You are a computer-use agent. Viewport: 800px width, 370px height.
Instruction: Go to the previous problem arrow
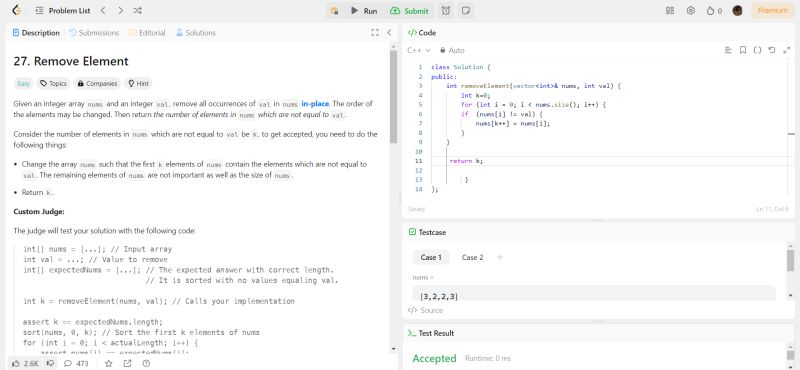pyautogui.click(x=103, y=10)
